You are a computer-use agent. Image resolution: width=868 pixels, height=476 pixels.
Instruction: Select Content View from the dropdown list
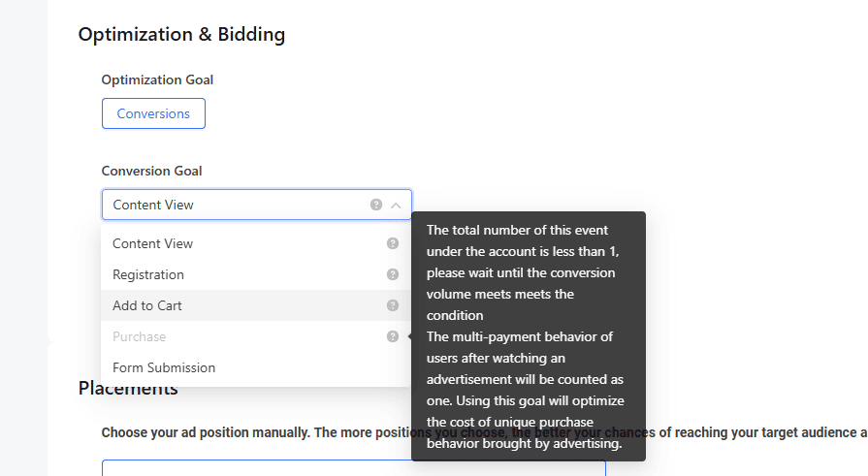(x=152, y=243)
